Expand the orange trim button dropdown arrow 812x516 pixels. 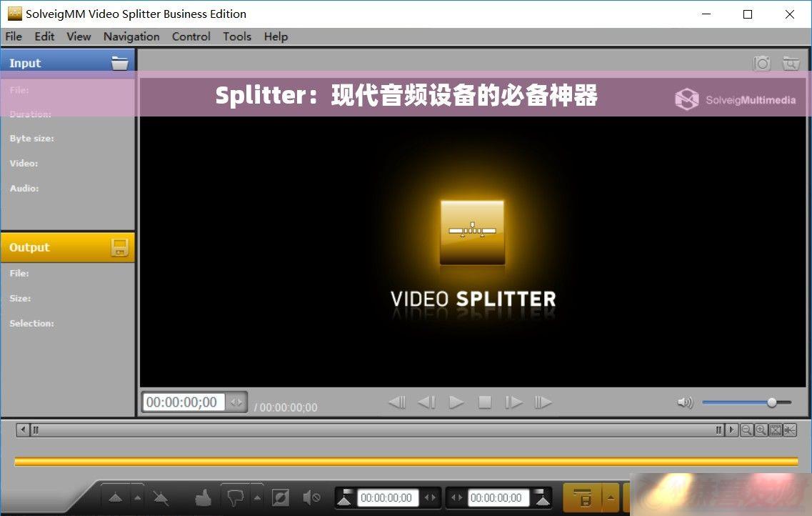click(x=611, y=498)
